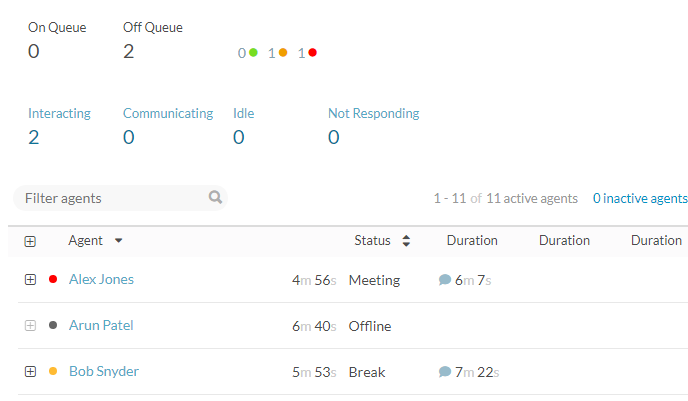
Task: Click the search magnifier icon in filter box
Action: [215, 198]
